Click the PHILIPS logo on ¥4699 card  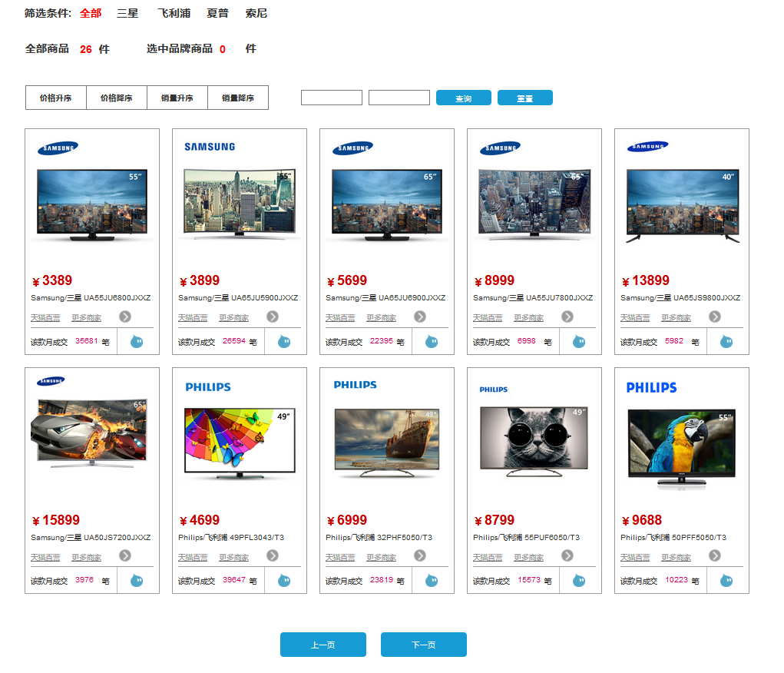(x=208, y=387)
